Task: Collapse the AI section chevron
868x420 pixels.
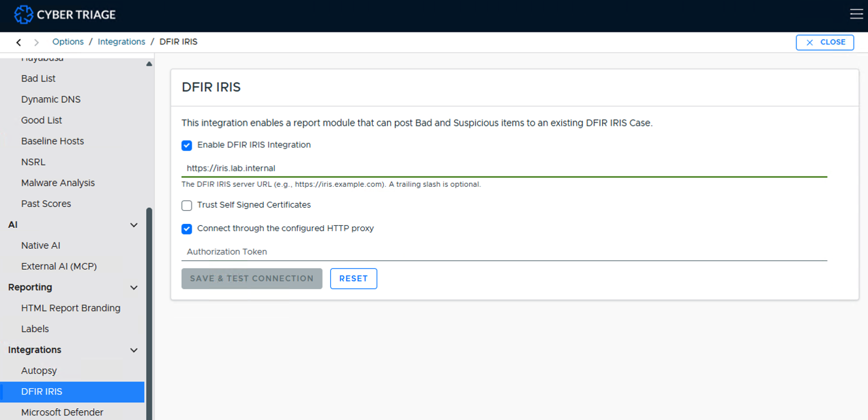Action: pos(134,225)
